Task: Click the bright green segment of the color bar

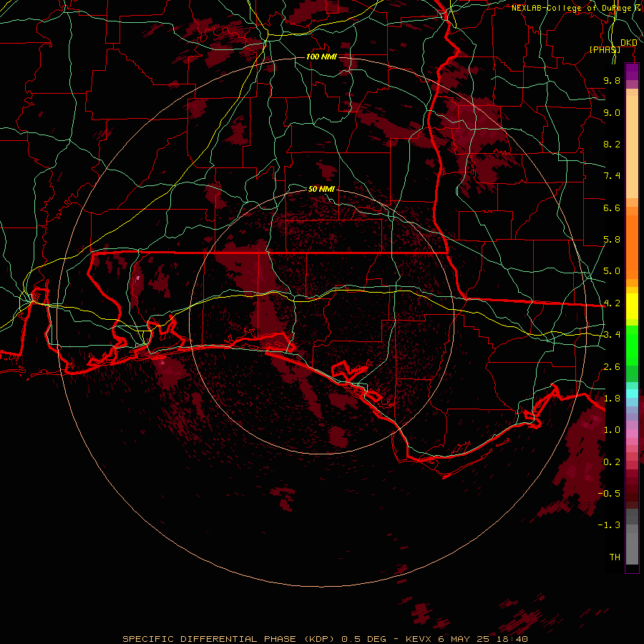Action: [x=632, y=345]
